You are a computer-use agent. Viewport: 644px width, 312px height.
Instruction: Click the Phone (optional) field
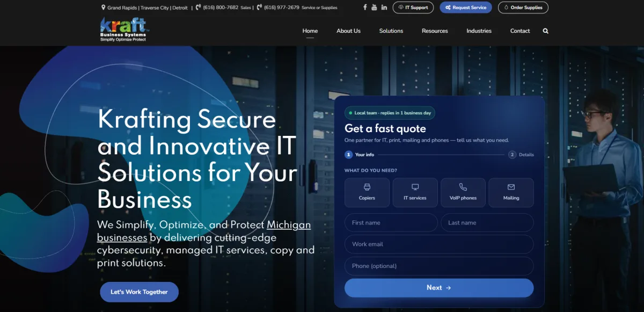439,266
